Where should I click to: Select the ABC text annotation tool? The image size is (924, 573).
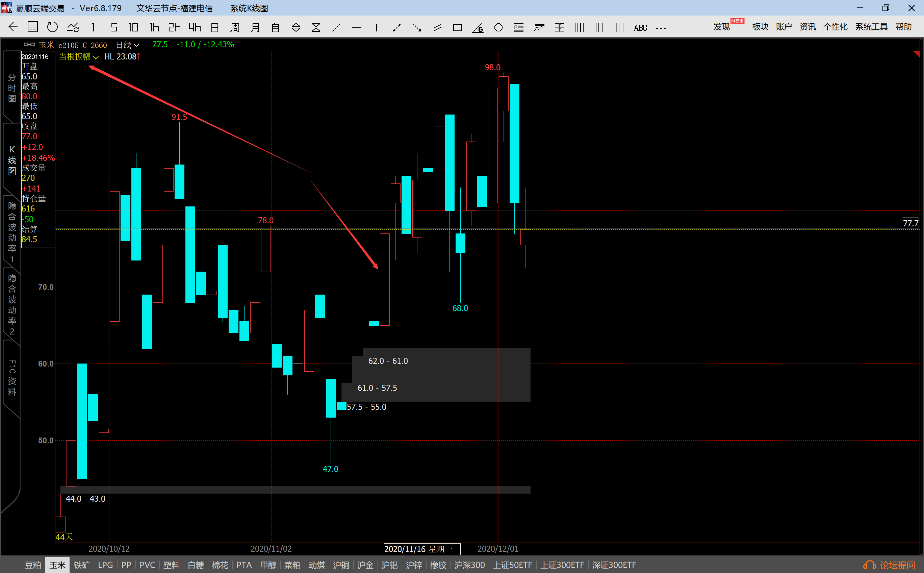[640, 28]
